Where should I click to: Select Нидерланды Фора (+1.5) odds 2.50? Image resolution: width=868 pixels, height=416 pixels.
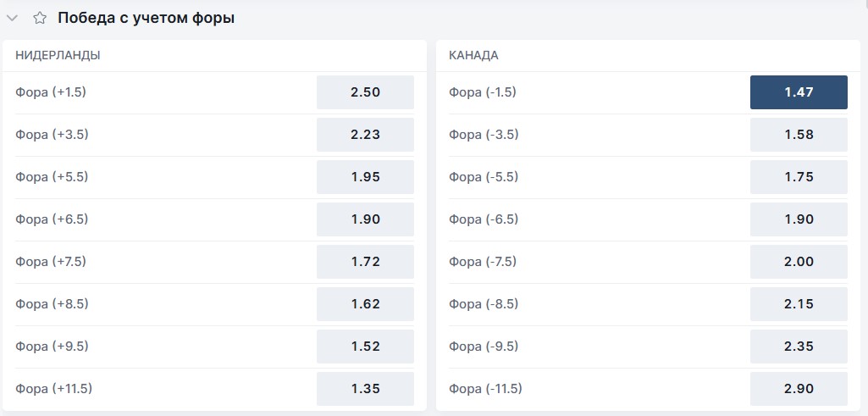click(x=365, y=92)
